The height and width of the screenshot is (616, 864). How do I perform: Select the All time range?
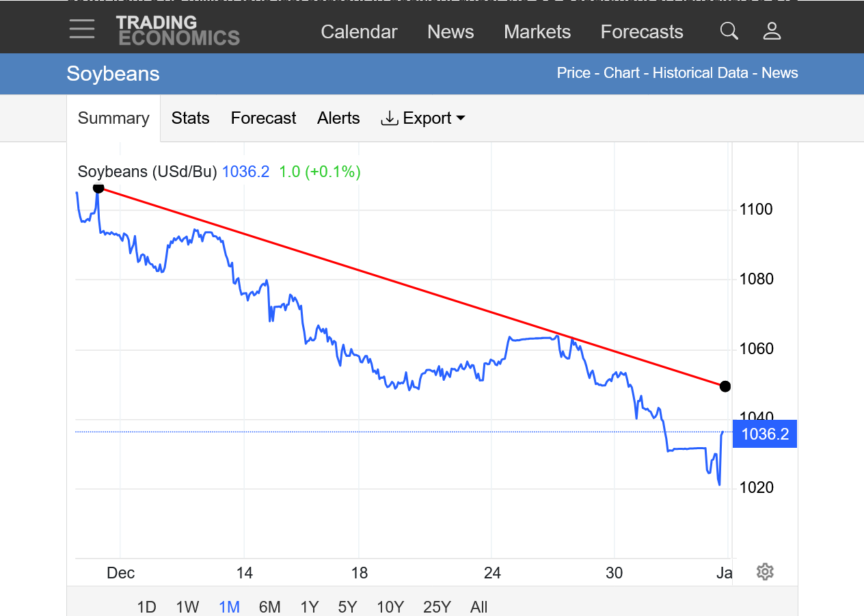tap(478, 607)
